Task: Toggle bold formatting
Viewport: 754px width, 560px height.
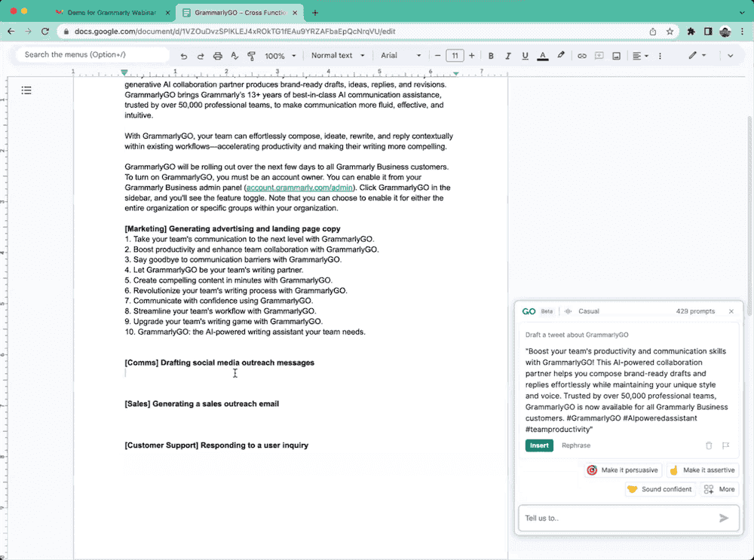Action: [x=491, y=56]
